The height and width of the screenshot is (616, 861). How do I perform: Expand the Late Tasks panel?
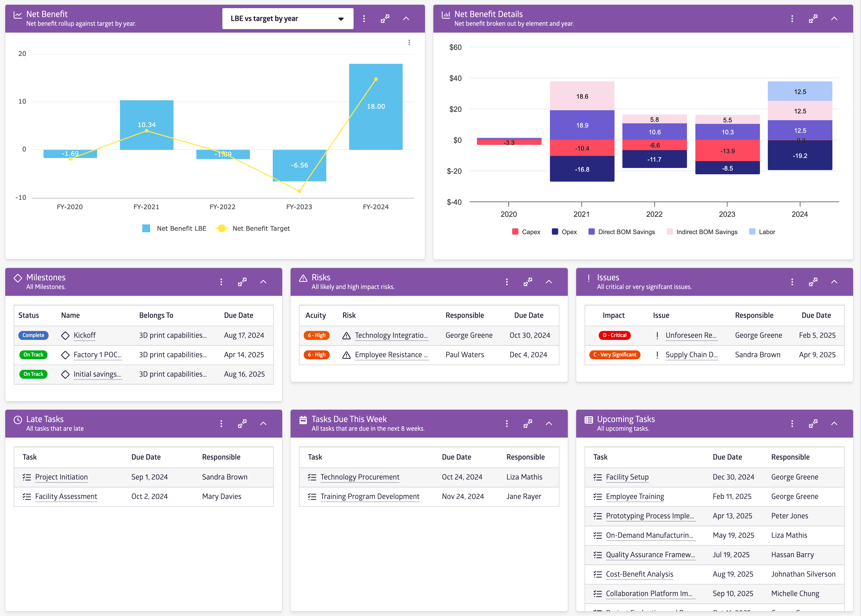coord(242,424)
